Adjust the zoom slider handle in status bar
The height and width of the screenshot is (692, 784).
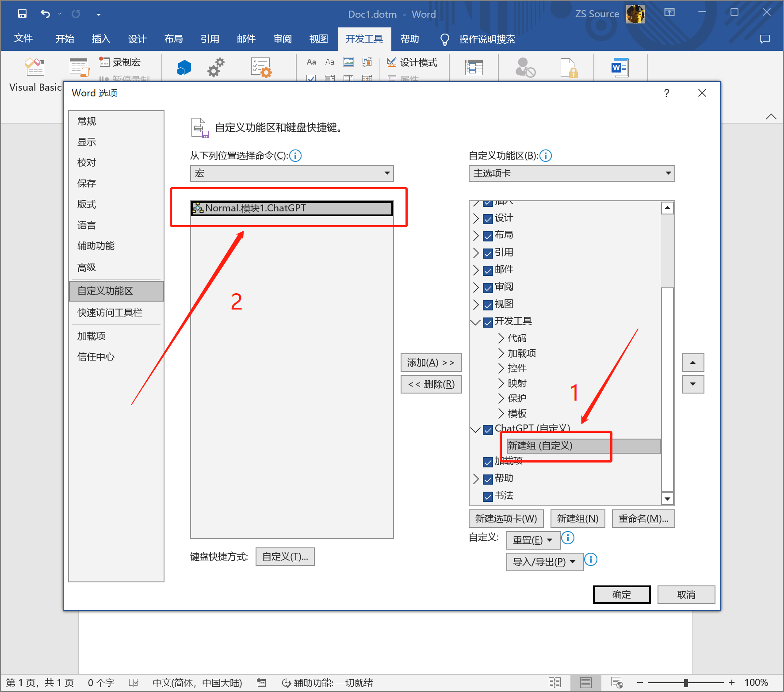[x=686, y=683]
